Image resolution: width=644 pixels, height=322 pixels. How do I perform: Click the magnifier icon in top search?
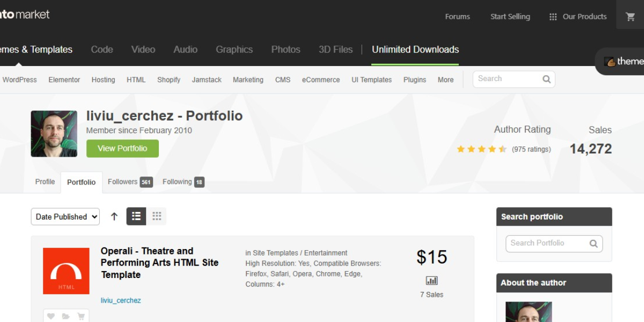(546, 79)
